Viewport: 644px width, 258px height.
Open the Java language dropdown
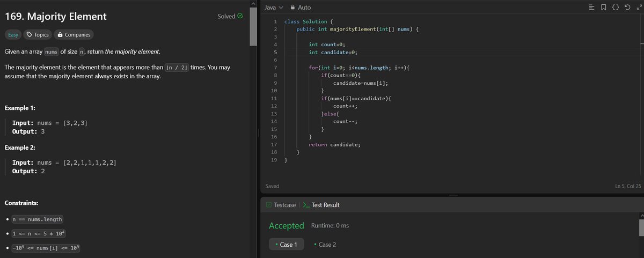273,8
